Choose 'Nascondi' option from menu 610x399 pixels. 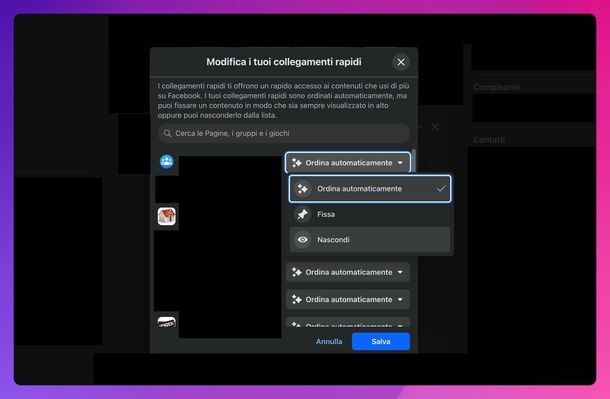370,240
